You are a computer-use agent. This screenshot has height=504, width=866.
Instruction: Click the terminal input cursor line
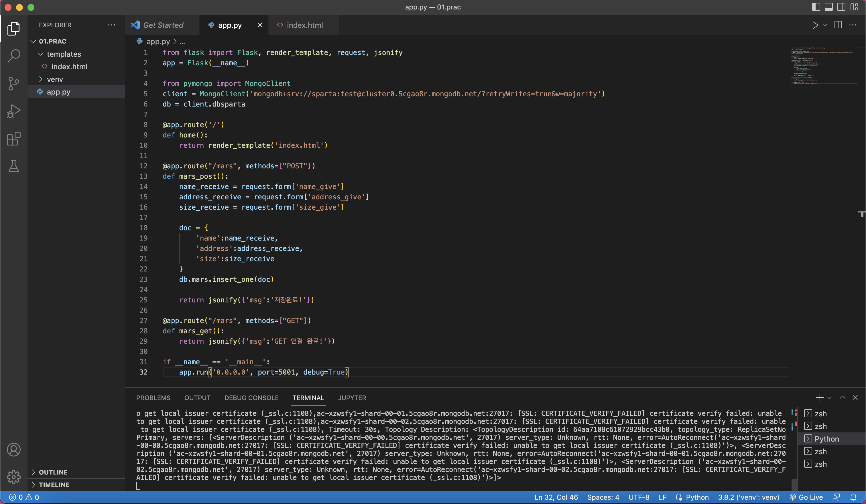(138, 485)
